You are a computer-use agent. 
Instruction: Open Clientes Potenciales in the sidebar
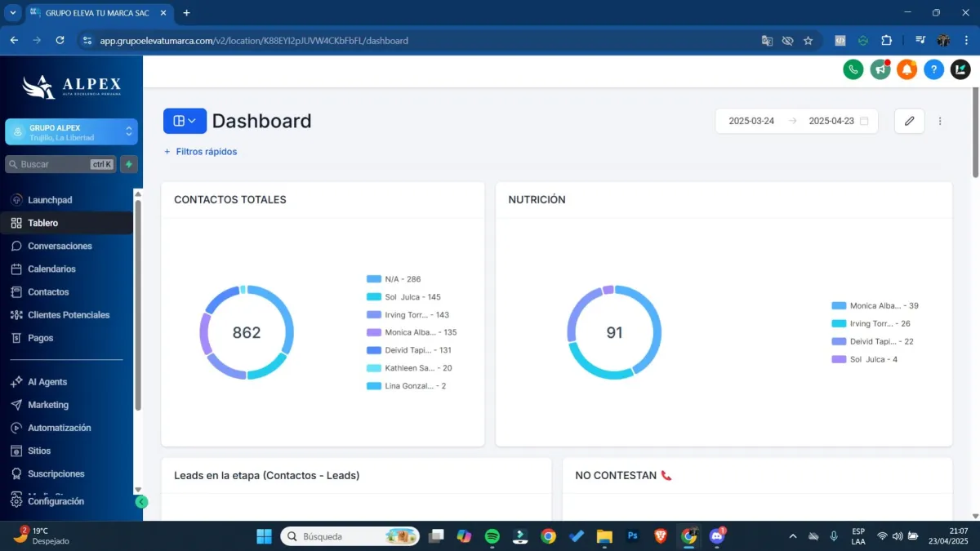(68, 315)
